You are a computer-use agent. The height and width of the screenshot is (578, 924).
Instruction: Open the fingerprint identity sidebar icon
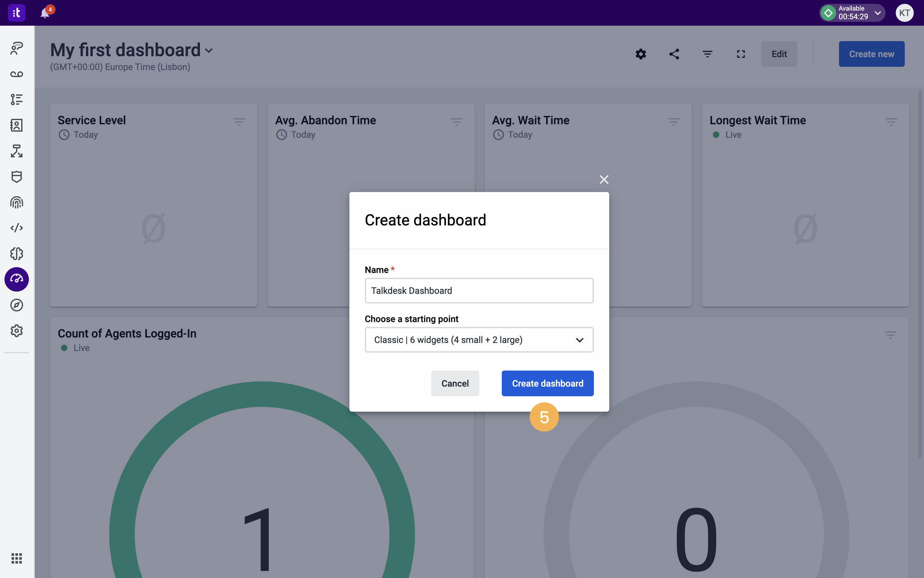(x=16, y=202)
